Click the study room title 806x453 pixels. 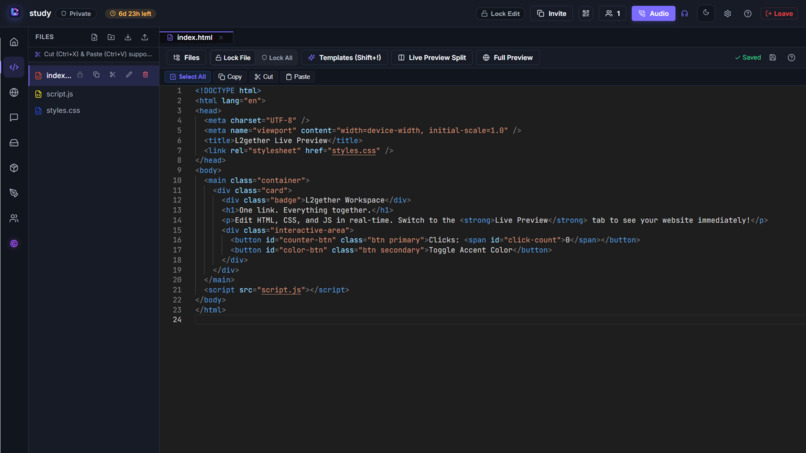click(x=40, y=13)
